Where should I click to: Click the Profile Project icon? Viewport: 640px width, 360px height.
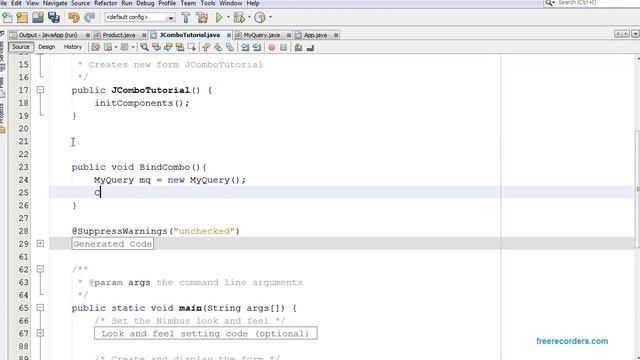[260, 18]
